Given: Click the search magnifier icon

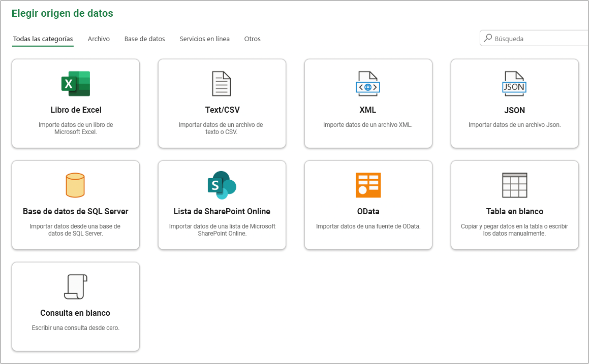Looking at the screenshot, I should 488,38.
